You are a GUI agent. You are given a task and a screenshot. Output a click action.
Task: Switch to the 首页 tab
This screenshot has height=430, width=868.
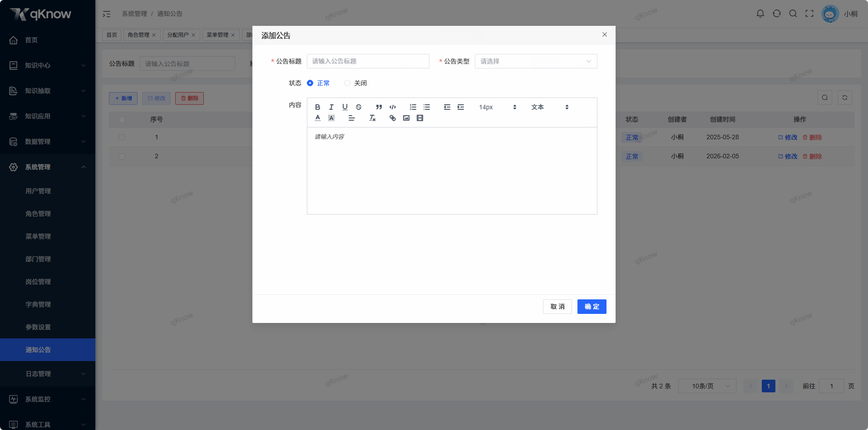click(112, 35)
